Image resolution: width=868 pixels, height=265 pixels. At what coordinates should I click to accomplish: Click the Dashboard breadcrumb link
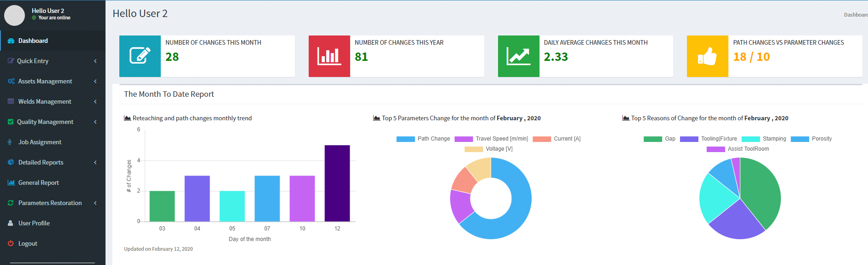coord(856,15)
